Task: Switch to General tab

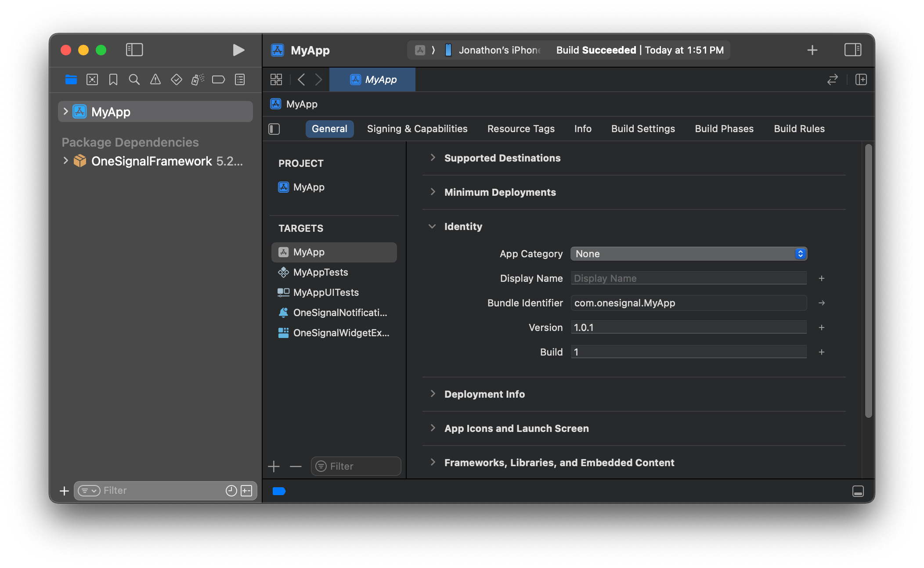Action: [329, 129]
